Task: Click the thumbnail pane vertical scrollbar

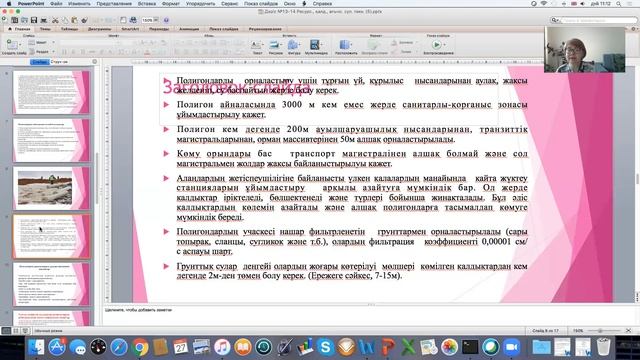Action: [97, 178]
